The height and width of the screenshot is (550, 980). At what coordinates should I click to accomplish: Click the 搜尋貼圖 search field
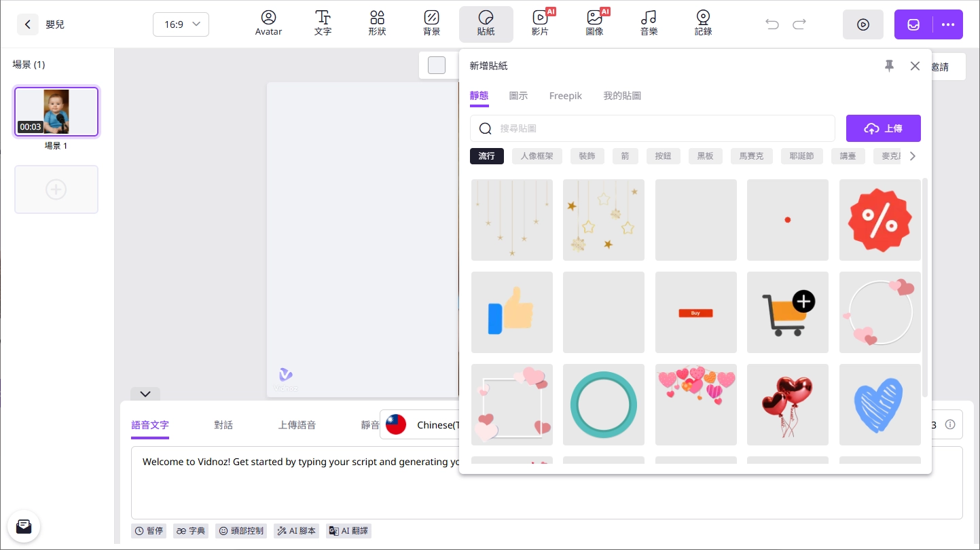coord(653,128)
